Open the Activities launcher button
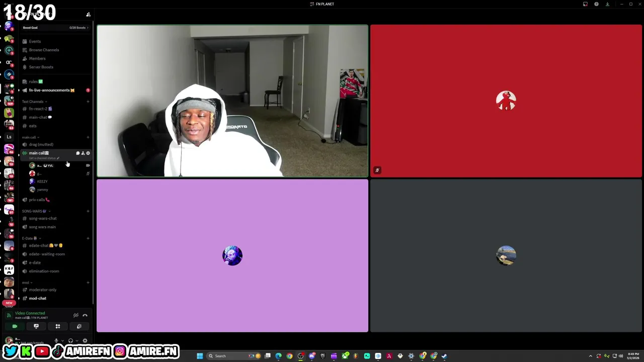 pos(58,326)
